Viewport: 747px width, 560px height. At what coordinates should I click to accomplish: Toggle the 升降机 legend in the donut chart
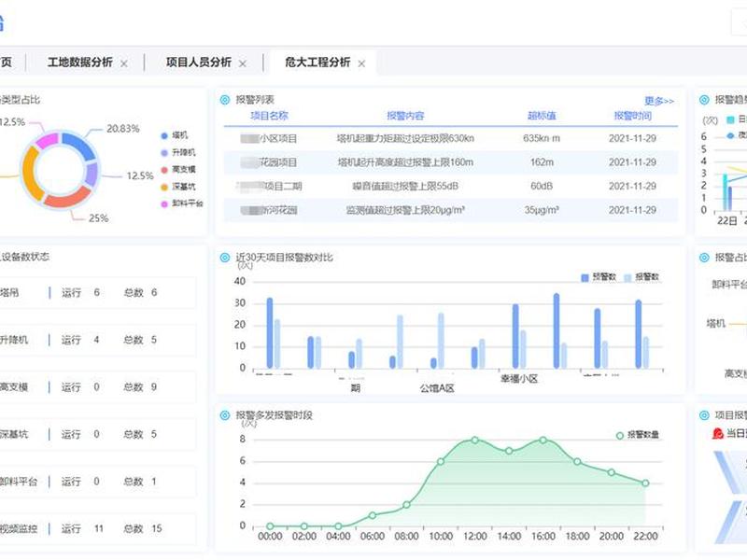point(178,152)
